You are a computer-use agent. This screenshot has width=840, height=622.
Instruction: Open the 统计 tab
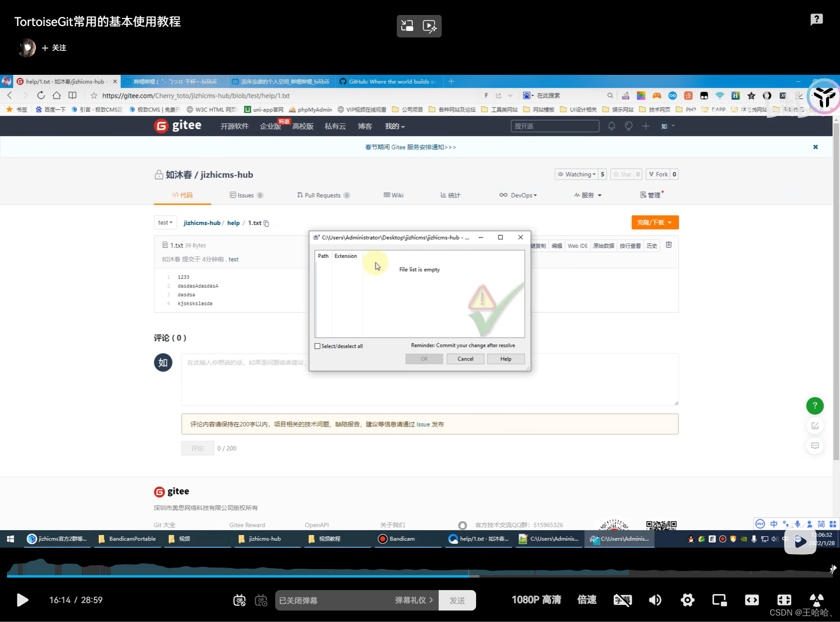[x=450, y=195]
